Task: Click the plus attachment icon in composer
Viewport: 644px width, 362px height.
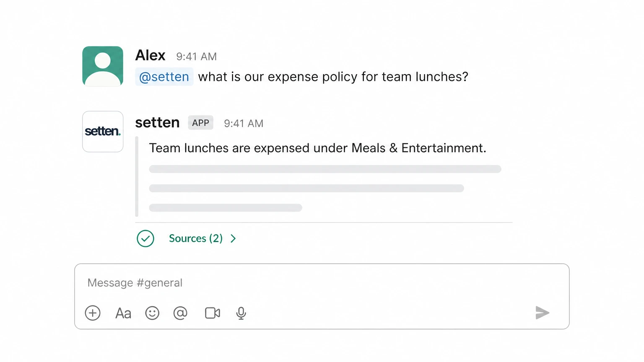Action: [93, 313]
